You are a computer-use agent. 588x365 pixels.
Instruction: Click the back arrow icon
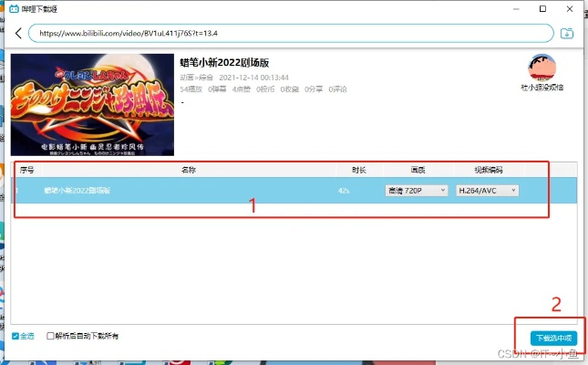tap(18, 34)
